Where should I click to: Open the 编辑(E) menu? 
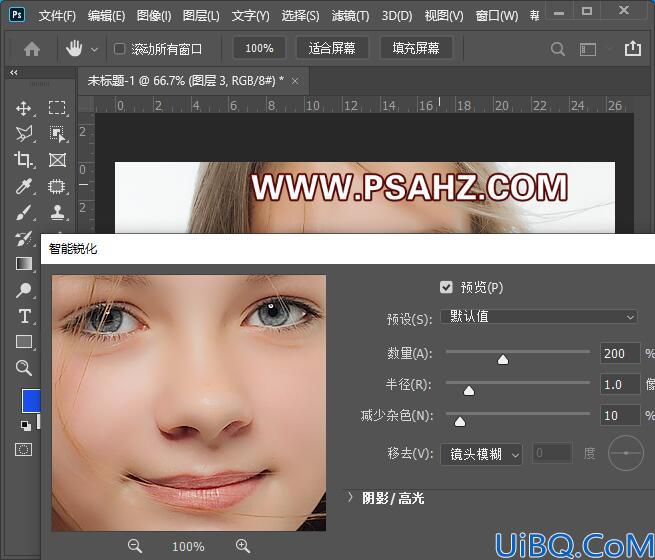(x=107, y=16)
